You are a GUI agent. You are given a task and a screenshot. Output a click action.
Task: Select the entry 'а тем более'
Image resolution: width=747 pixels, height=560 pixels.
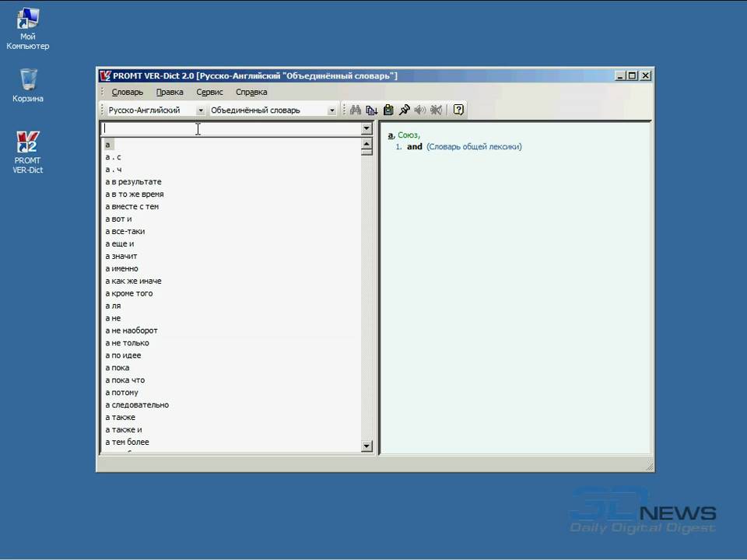click(x=127, y=442)
